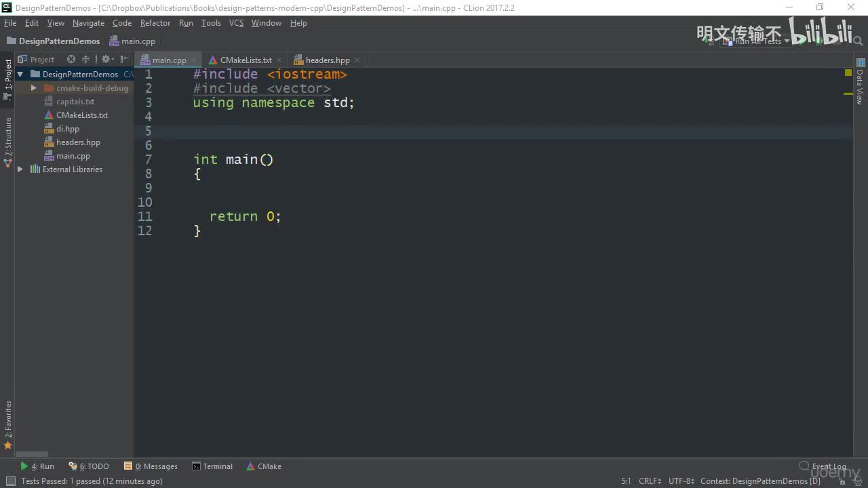Open the TODO tool window
The image size is (868, 488).
pos(89,466)
